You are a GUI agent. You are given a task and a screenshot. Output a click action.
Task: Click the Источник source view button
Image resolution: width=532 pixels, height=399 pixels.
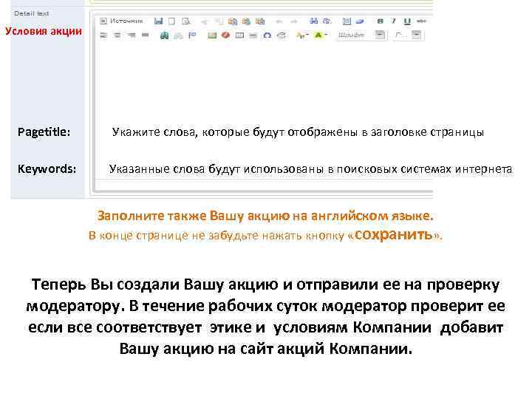(x=122, y=21)
